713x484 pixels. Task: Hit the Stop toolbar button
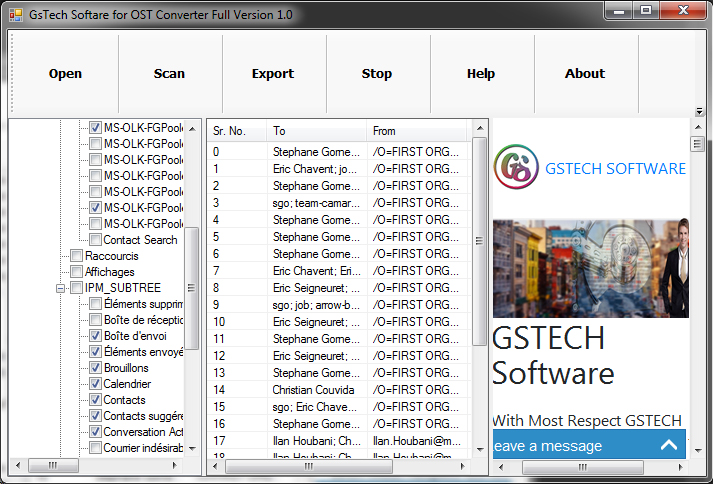[377, 74]
